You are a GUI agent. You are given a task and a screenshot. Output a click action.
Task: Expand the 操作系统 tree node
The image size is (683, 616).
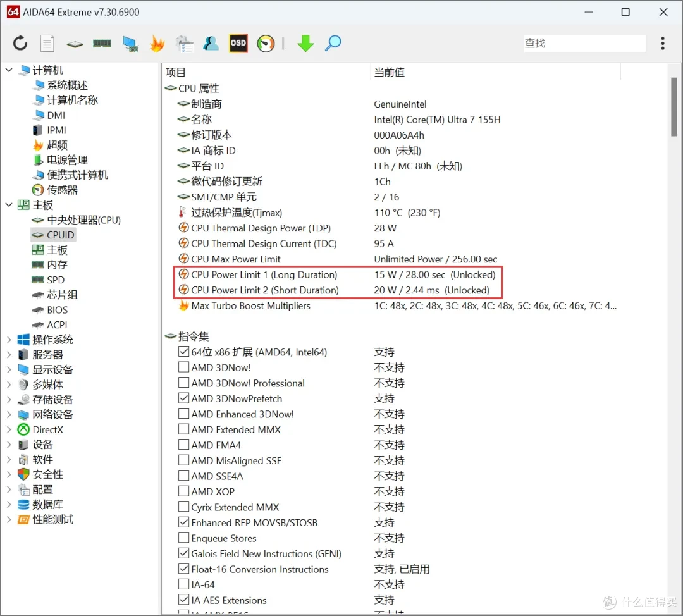pos(9,340)
